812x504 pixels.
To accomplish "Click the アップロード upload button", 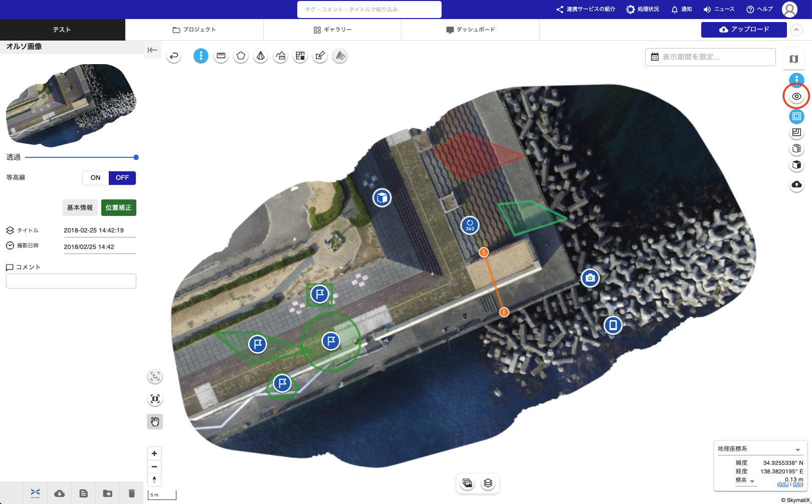I will pos(743,30).
